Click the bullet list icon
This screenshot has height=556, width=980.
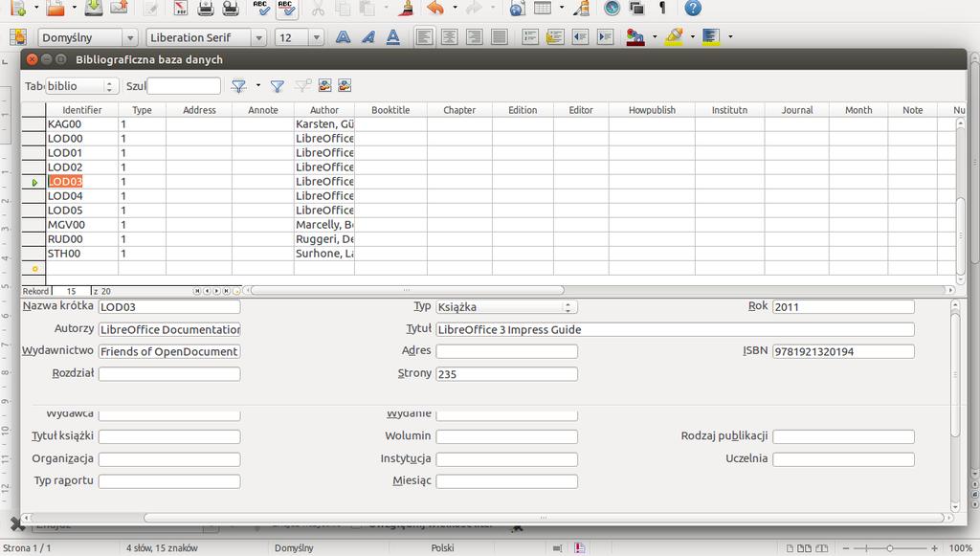click(555, 37)
